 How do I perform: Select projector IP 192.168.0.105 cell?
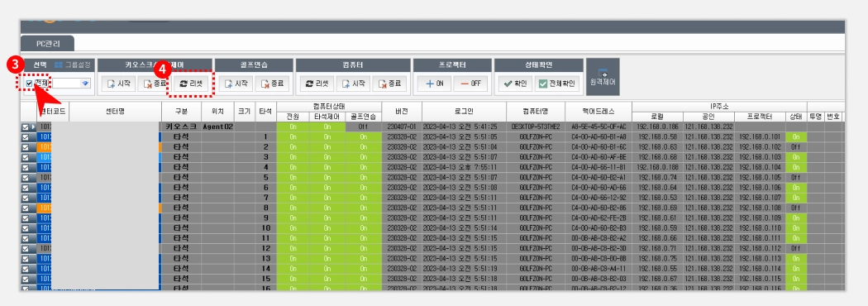(x=760, y=178)
